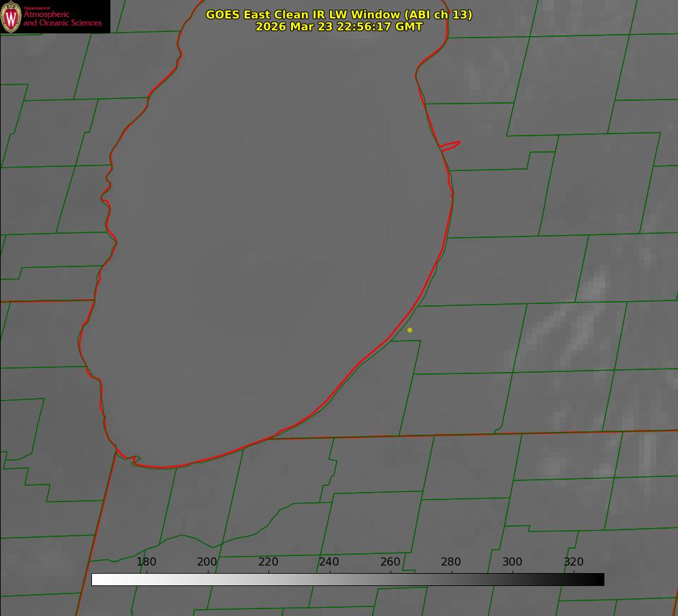
Task: Click the yellow location marker dot
Action: click(x=410, y=330)
